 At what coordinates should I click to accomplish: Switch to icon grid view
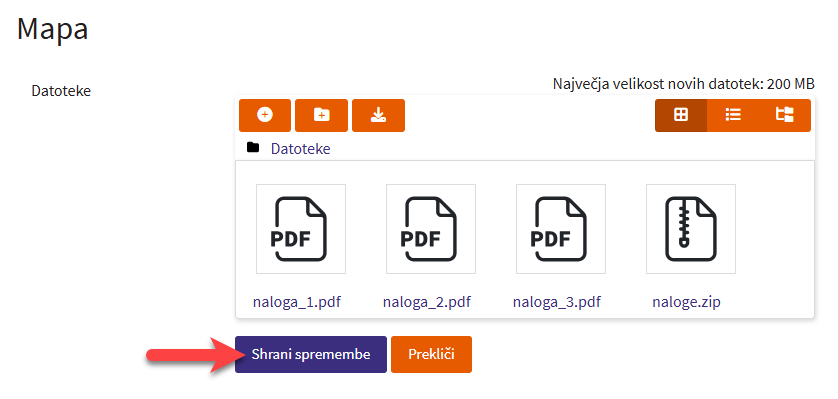(681, 115)
